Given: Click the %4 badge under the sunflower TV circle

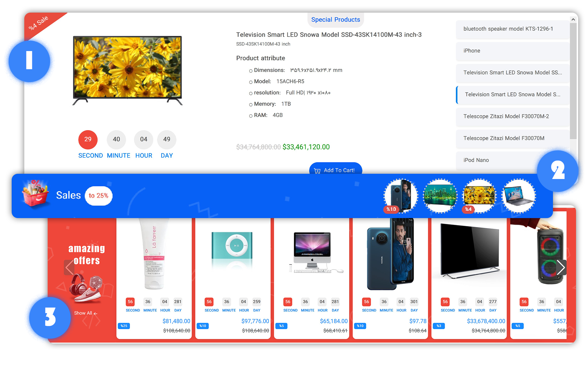Looking at the screenshot, I should [x=468, y=209].
